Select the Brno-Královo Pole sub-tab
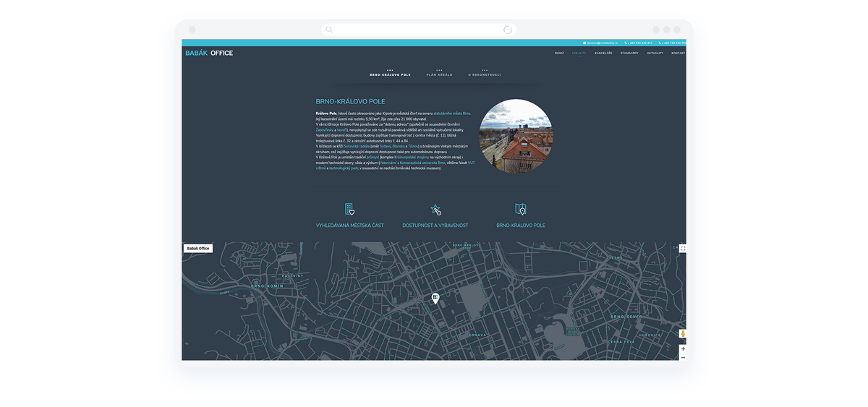 click(390, 74)
